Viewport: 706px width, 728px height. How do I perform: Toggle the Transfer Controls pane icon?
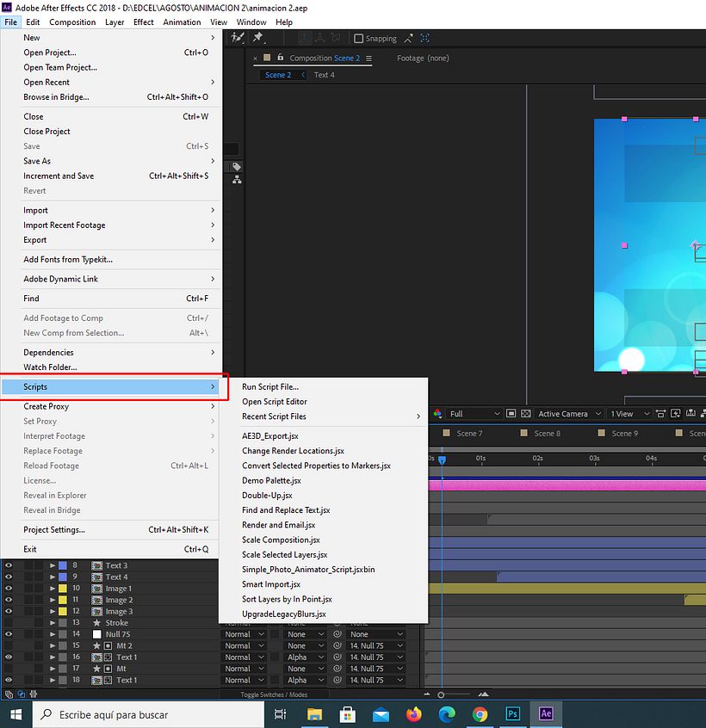coord(22,694)
